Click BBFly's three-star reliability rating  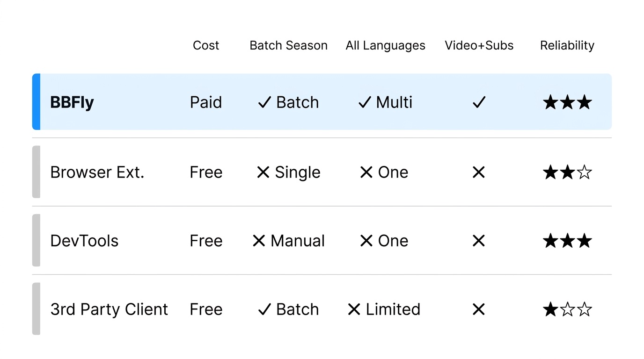pos(567,102)
